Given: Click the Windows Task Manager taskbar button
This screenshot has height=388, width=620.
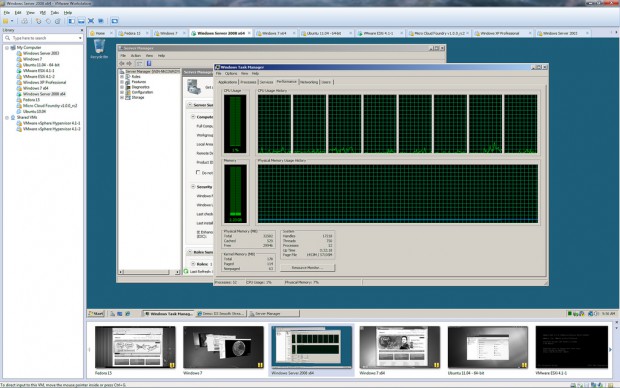Looking at the screenshot, I should 168,314.
